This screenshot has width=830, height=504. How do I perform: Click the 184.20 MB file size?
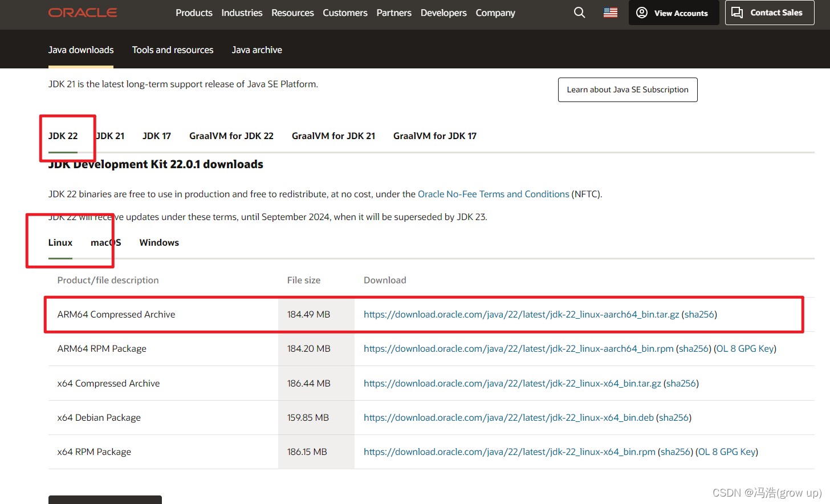pyautogui.click(x=308, y=348)
